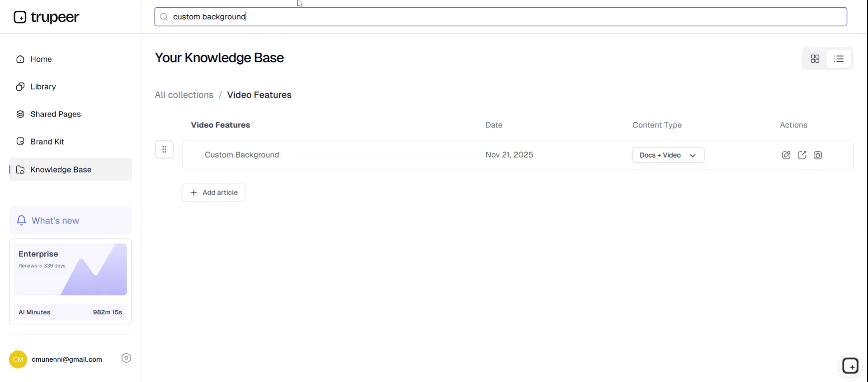Image resolution: width=868 pixels, height=382 pixels.
Task: Click the trupeer logo
Action: point(47,17)
